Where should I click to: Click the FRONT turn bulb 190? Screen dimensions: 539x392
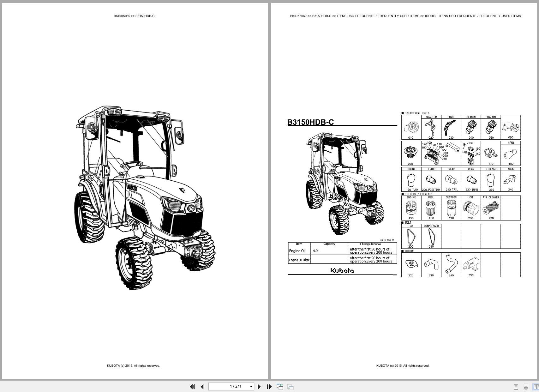[411, 179]
